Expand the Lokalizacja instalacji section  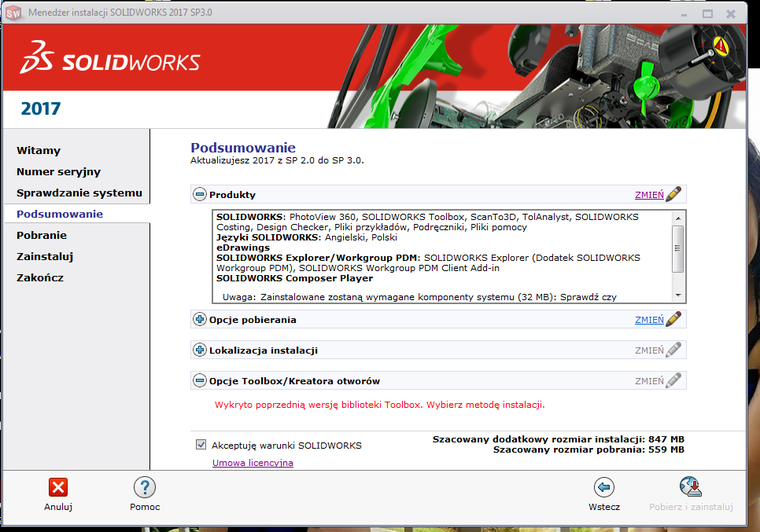click(x=200, y=350)
